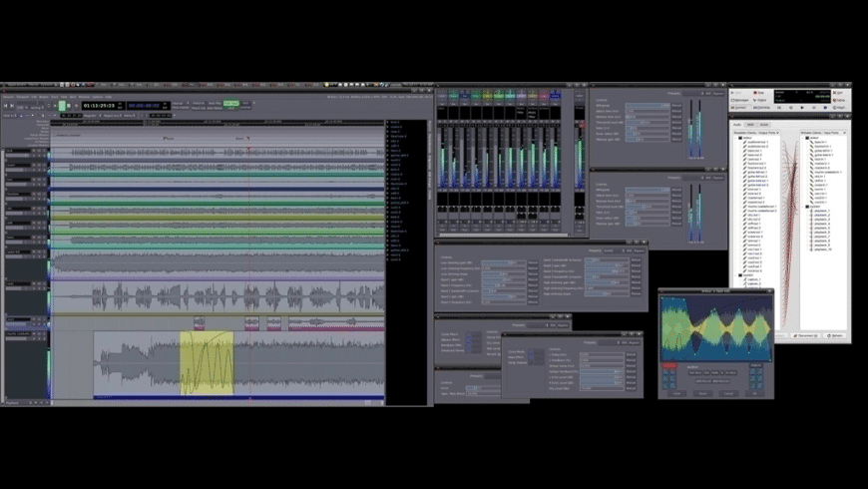Click Quit in the QjackCtl window

(840, 93)
